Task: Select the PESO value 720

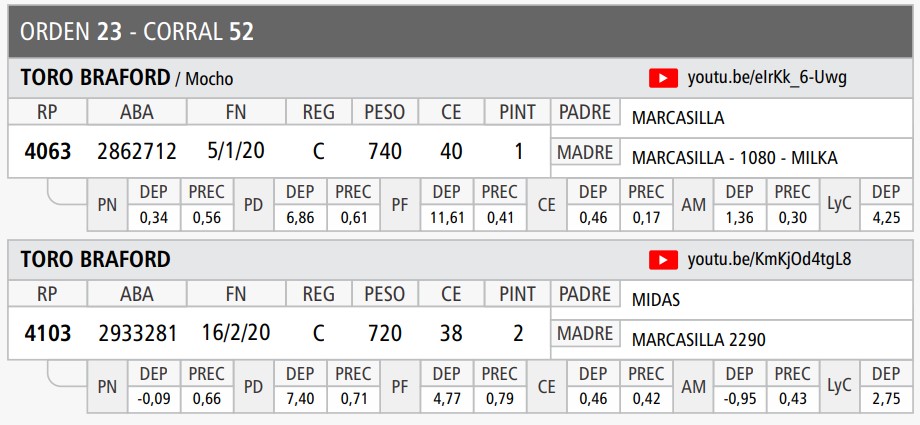Action: point(385,334)
